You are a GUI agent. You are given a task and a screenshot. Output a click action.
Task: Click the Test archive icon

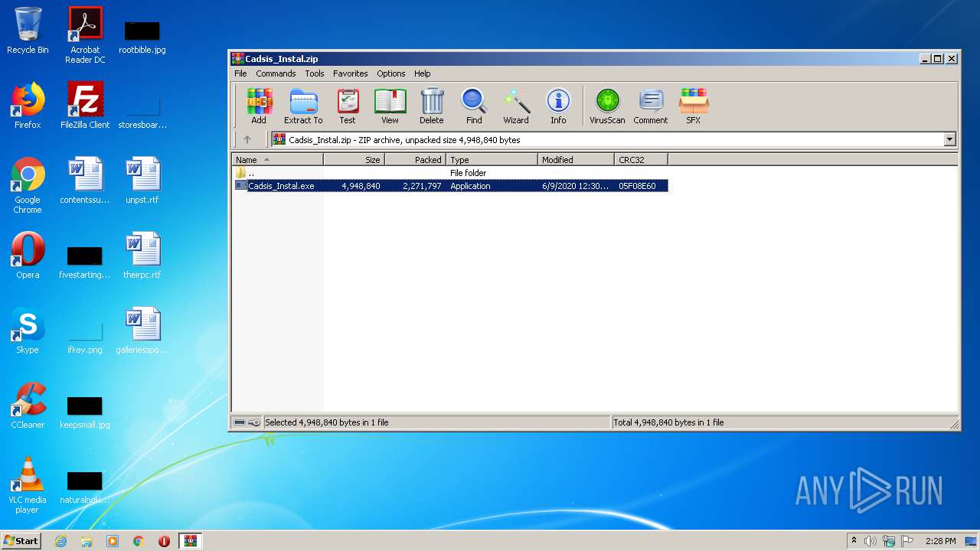click(x=348, y=106)
